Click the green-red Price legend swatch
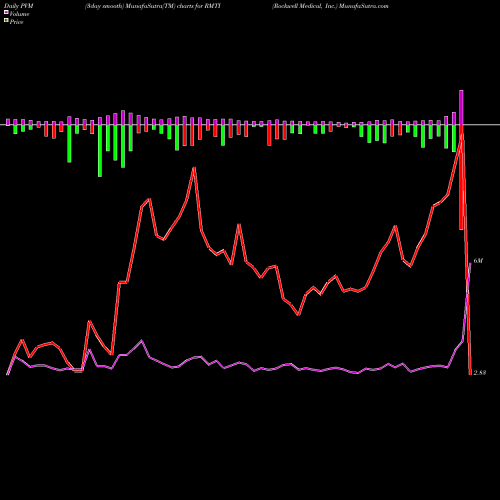Image resolution: width=500 pixels, height=500 pixels. coord(6,21)
